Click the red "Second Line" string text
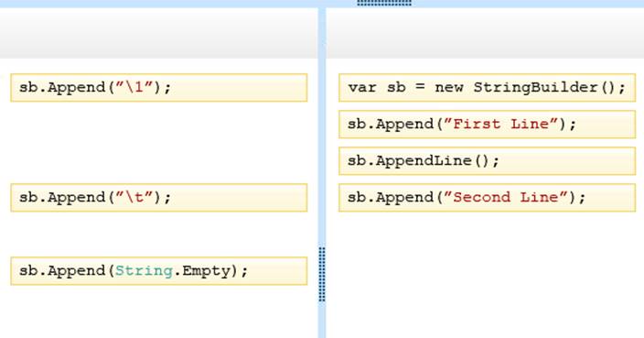 coord(506,197)
